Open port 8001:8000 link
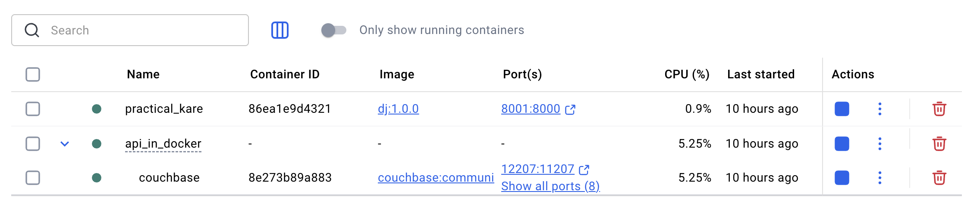 point(531,109)
